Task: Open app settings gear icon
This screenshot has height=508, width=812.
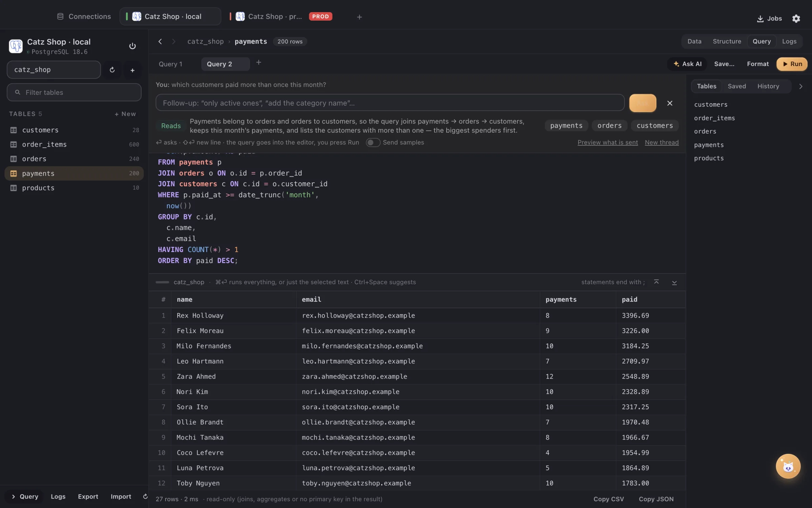Action: 796,18
